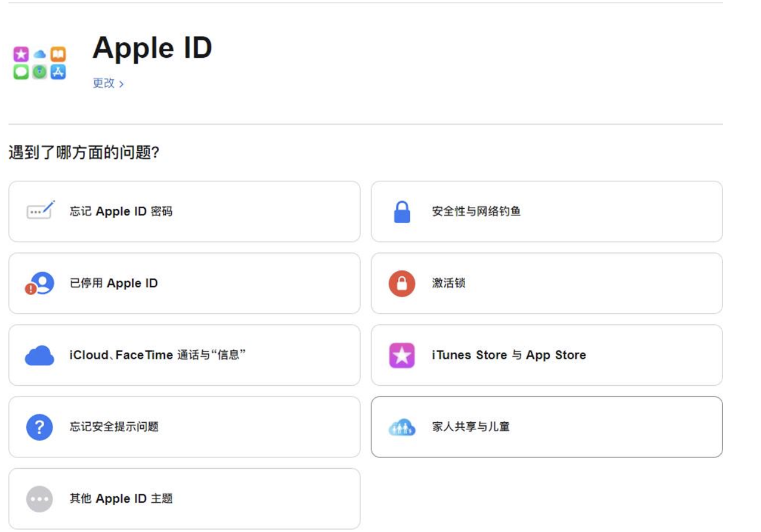This screenshot has height=532, width=761.
Task: Choose the 其他 Apple ID 主题 label
Action: click(x=121, y=499)
